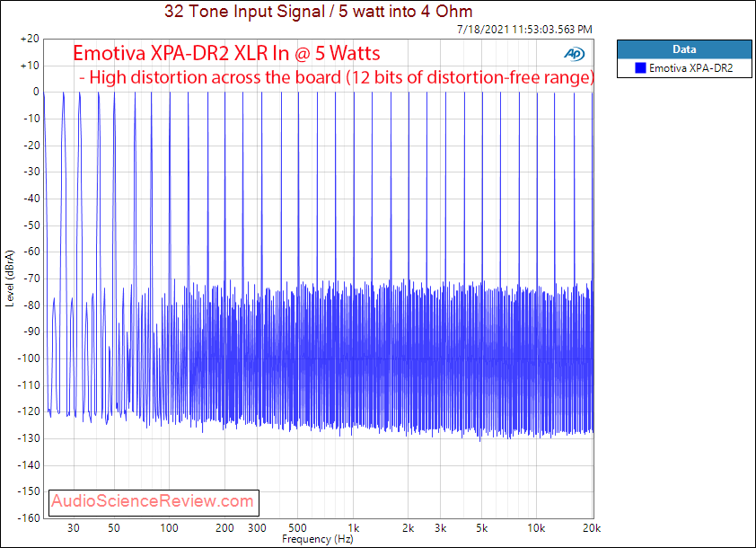The width and height of the screenshot is (756, 548).
Task: Click the 2k X-axis tick label
Action: 409,528
